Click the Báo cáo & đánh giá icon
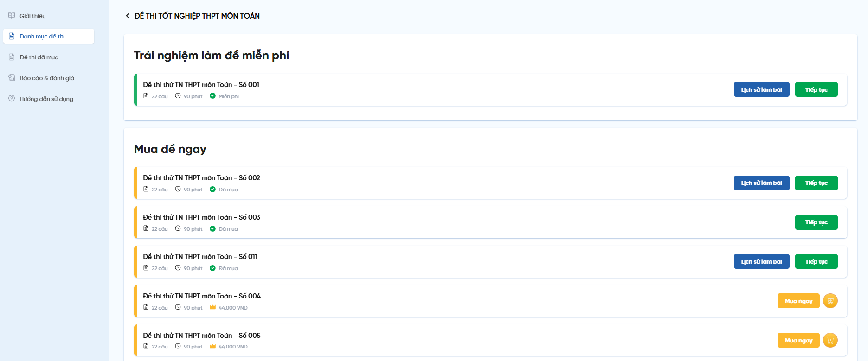868x361 pixels. point(12,78)
